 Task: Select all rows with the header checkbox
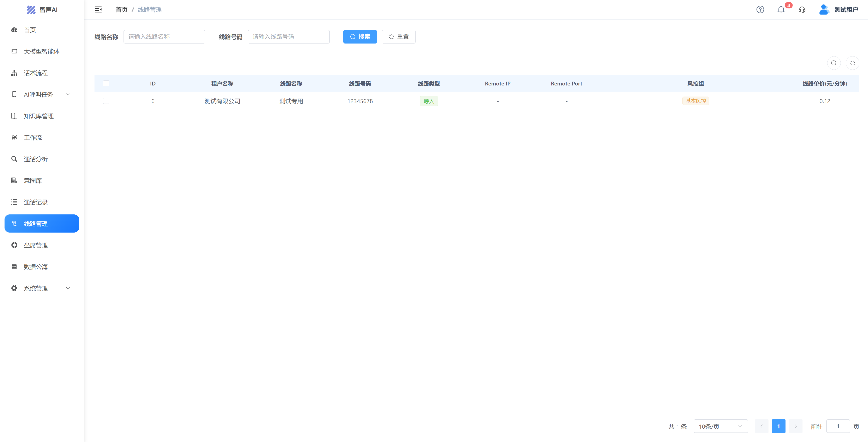tap(106, 84)
